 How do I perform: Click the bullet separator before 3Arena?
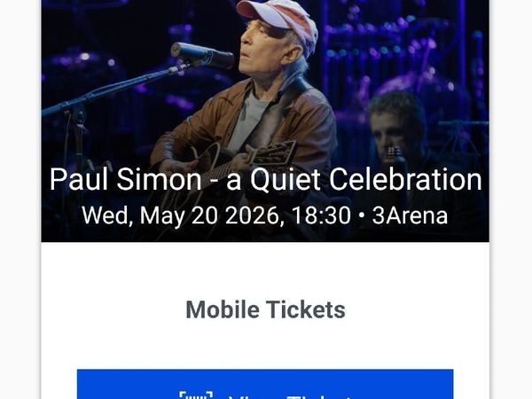362,216
